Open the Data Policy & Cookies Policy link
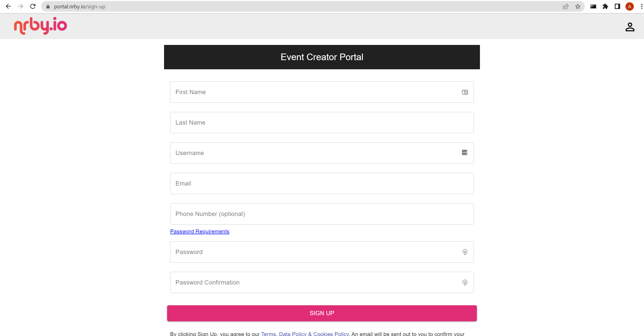Image resolution: width=644 pixels, height=336 pixels. (x=314, y=334)
